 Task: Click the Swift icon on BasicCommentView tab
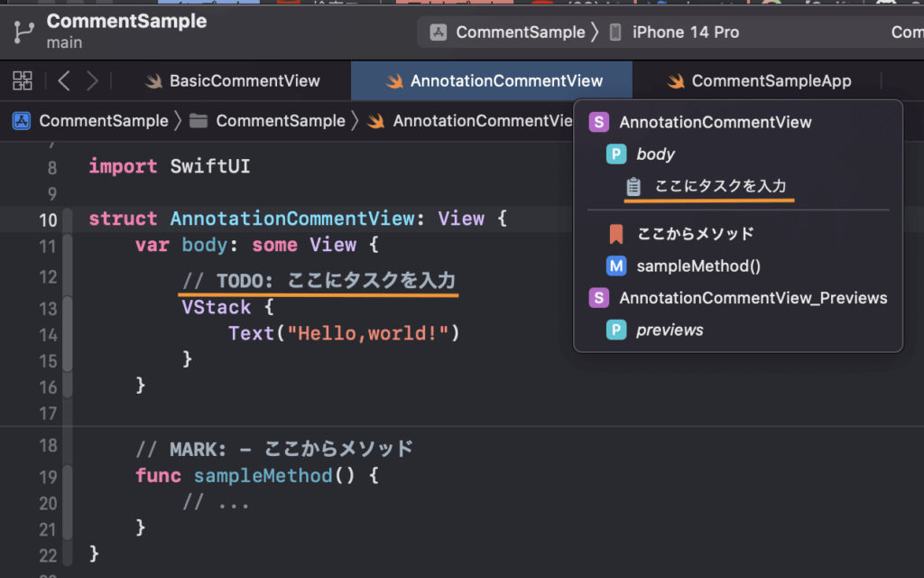point(153,80)
